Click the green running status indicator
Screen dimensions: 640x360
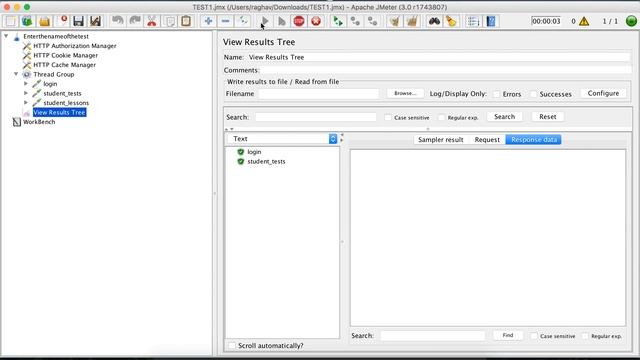pos(631,21)
